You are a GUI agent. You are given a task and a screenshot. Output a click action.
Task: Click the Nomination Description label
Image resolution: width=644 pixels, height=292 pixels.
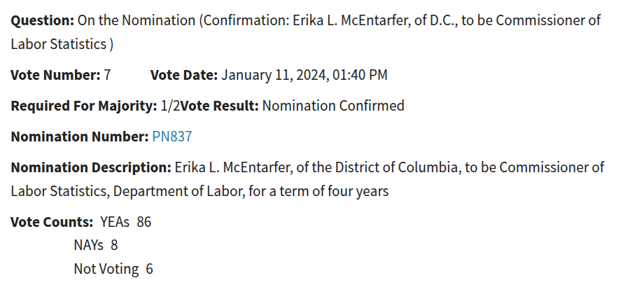coord(91,167)
